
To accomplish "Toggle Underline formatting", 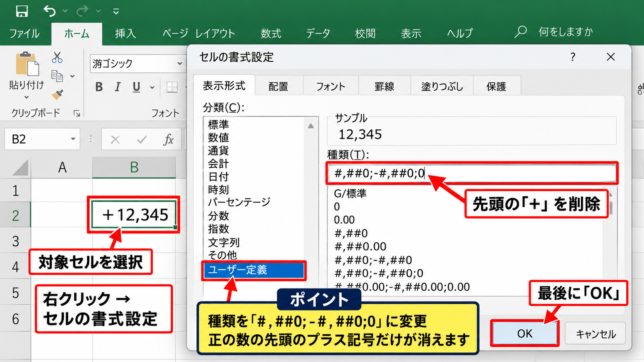I will [x=136, y=87].
